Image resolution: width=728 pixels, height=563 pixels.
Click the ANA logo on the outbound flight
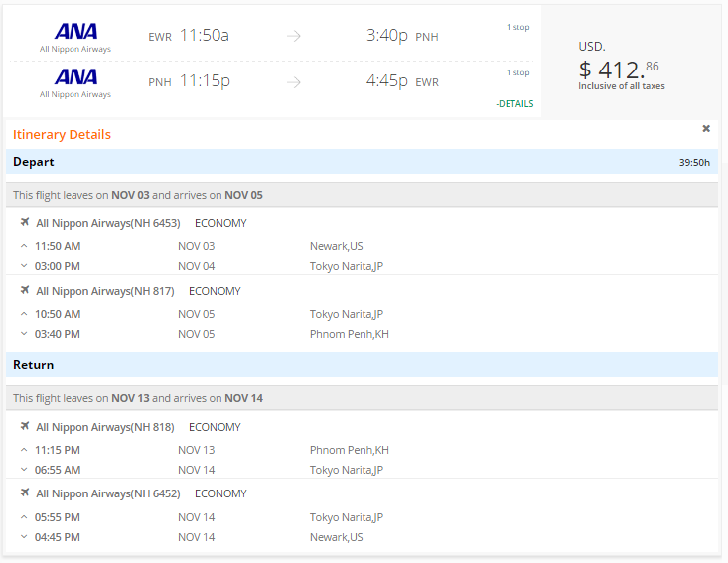pyautogui.click(x=75, y=32)
